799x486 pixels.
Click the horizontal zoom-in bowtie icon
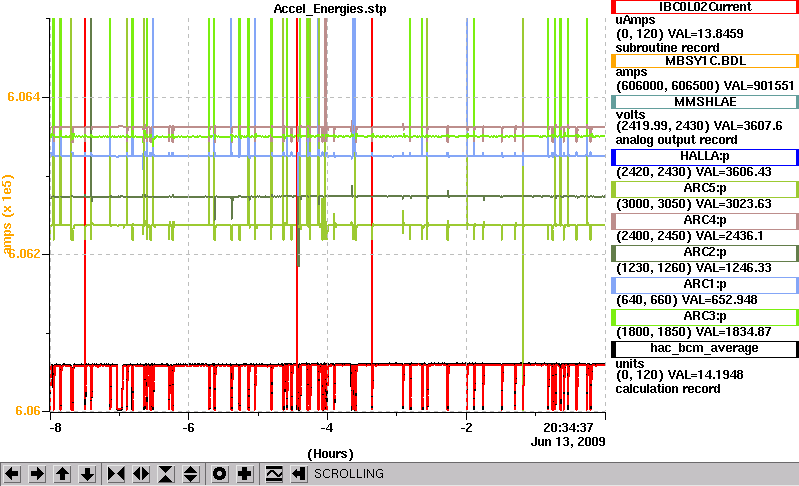tap(116, 474)
